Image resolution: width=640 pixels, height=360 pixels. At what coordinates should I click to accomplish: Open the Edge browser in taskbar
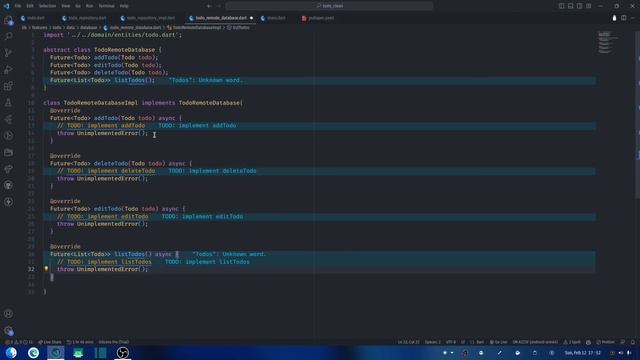pyautogui.click(x=33, y=352)
